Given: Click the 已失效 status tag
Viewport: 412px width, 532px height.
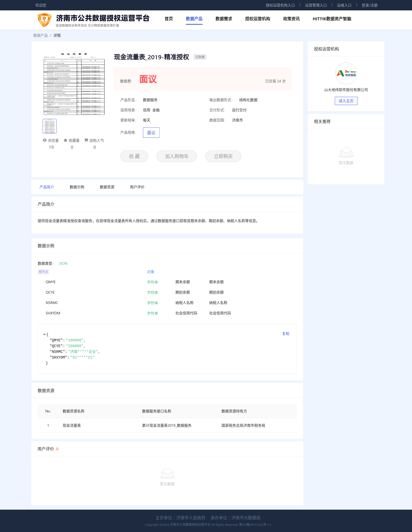Looking at the screenshot, I should (200, 57).
